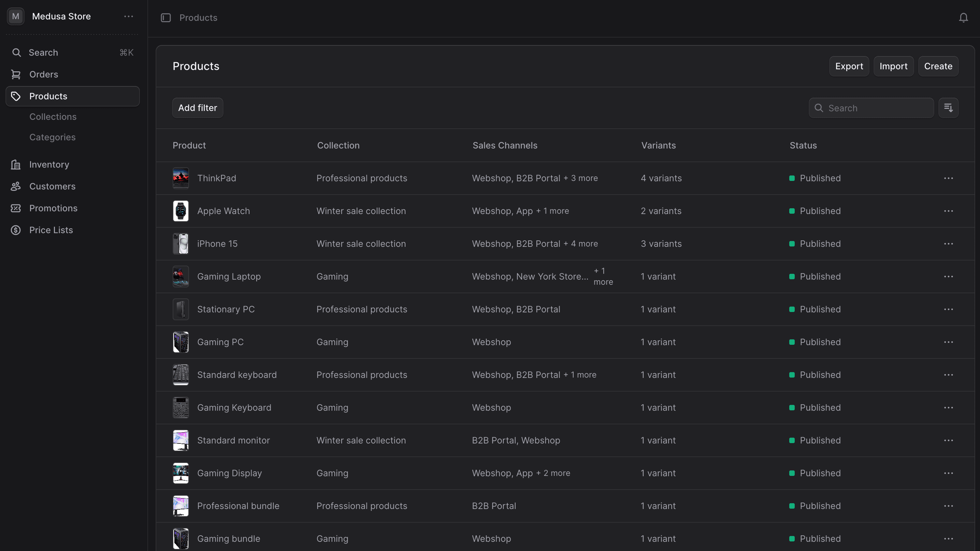Viewport: 980px width, 551px height.
Task: Open the Customers section
Action: (52, 186)
